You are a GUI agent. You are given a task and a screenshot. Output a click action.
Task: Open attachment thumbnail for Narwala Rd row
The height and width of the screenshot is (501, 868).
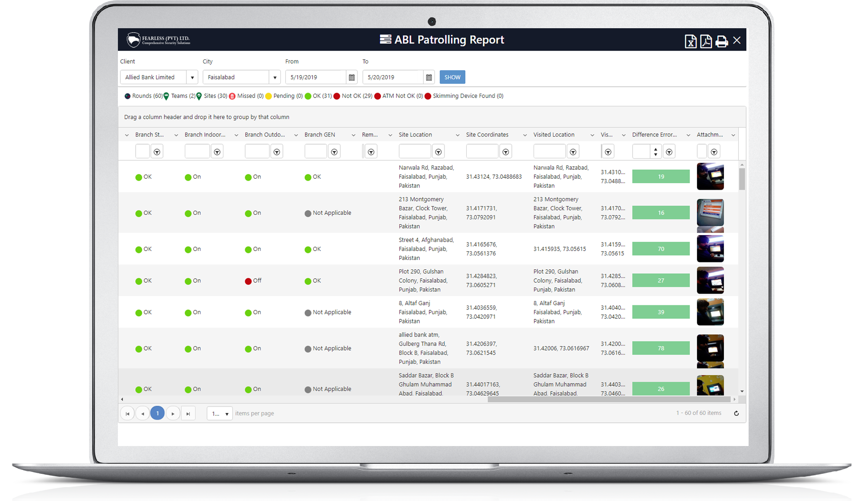point(710,176)
